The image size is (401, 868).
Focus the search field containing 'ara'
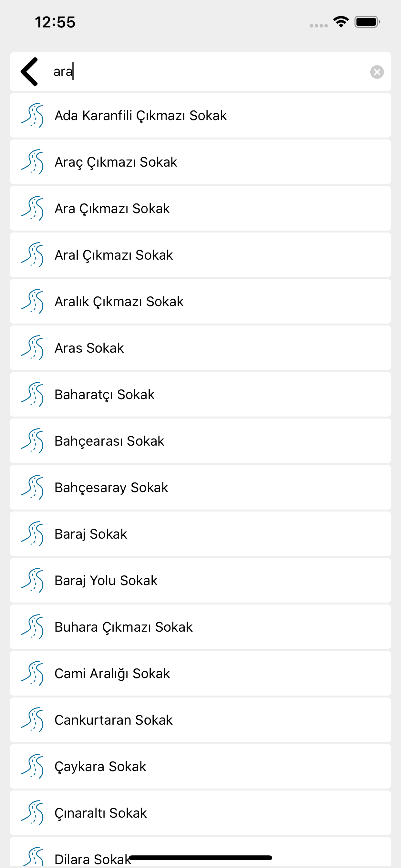(209, 72)
